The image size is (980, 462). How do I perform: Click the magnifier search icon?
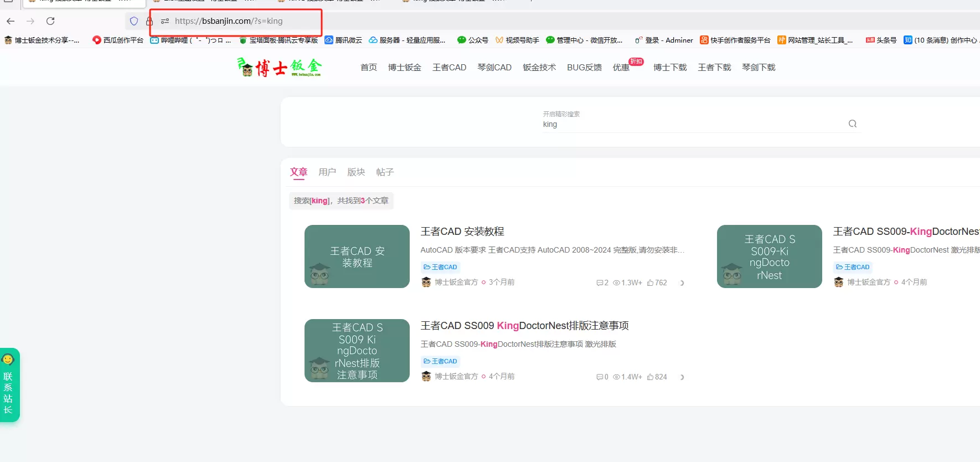pyautogui.click(x=853, y=124)
